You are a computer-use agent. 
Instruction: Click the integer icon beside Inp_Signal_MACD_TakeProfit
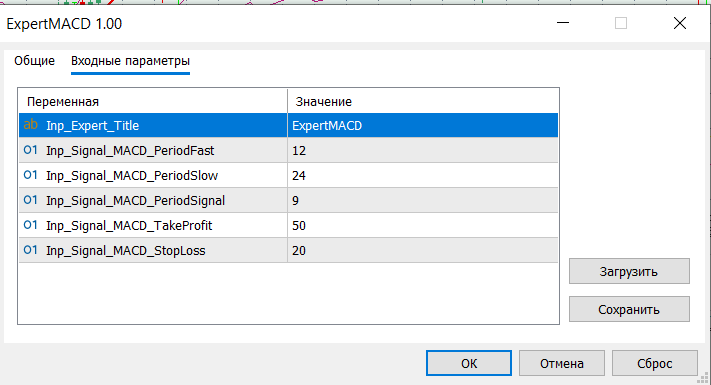click(x=30, y=225)
